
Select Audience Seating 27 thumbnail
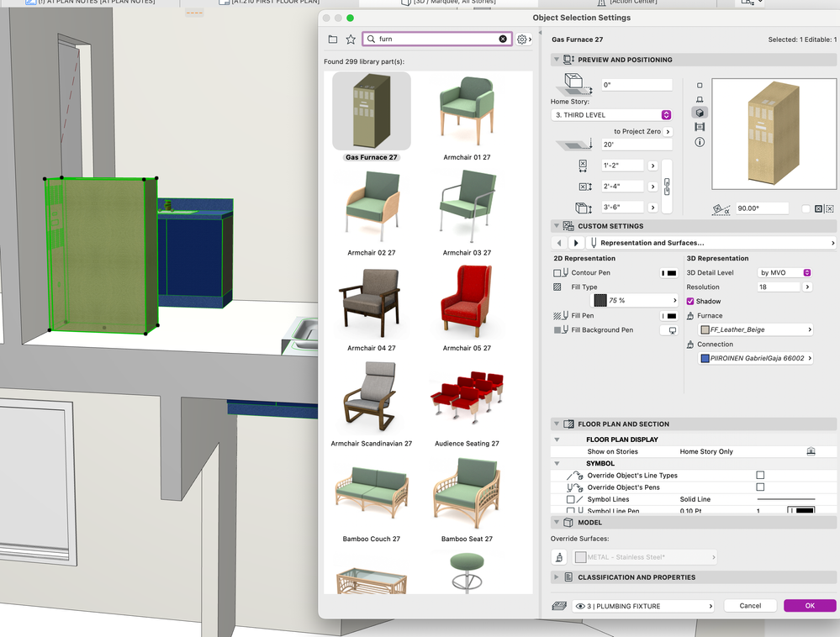point(467,397)
